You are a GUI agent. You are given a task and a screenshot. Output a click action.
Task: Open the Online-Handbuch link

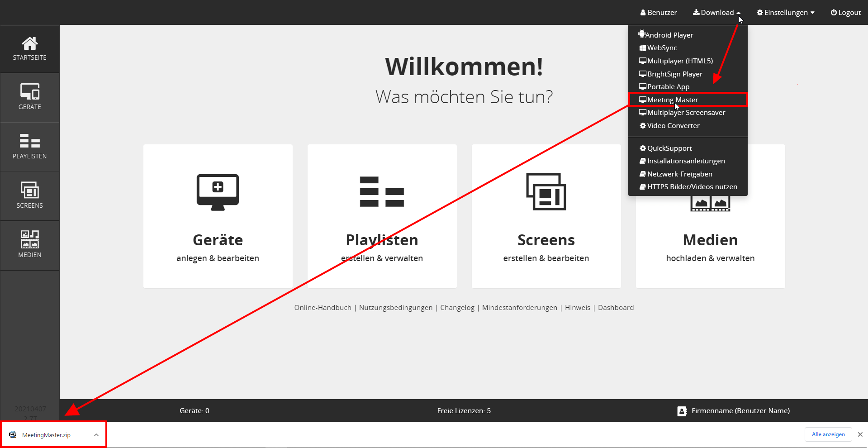pos(323,308)
